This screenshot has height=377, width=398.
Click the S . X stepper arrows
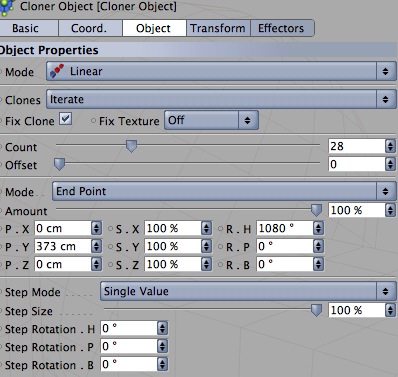click(x=207, y=228)
